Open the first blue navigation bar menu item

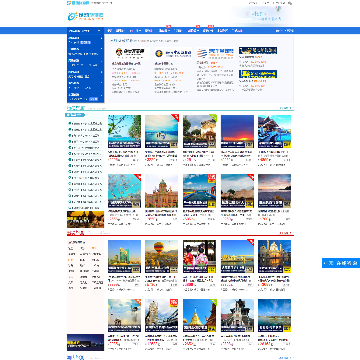tap(110, 31)
